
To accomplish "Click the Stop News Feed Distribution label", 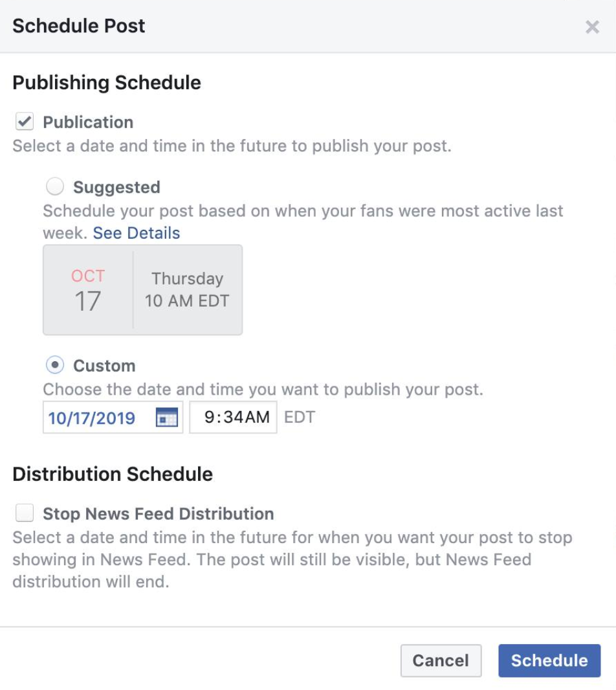I will click(159, 514).
